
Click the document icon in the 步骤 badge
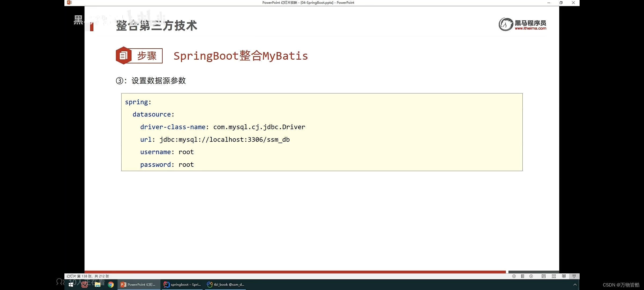point(123,56)
